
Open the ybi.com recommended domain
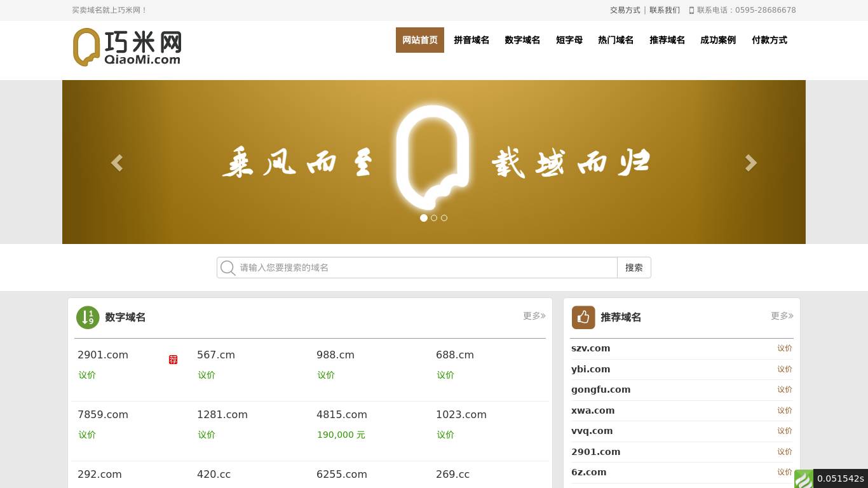pos(591,369)
